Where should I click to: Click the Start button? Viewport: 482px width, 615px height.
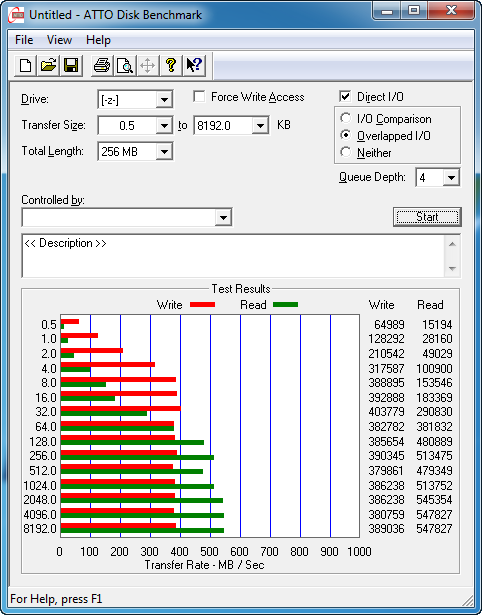point(427,217)
